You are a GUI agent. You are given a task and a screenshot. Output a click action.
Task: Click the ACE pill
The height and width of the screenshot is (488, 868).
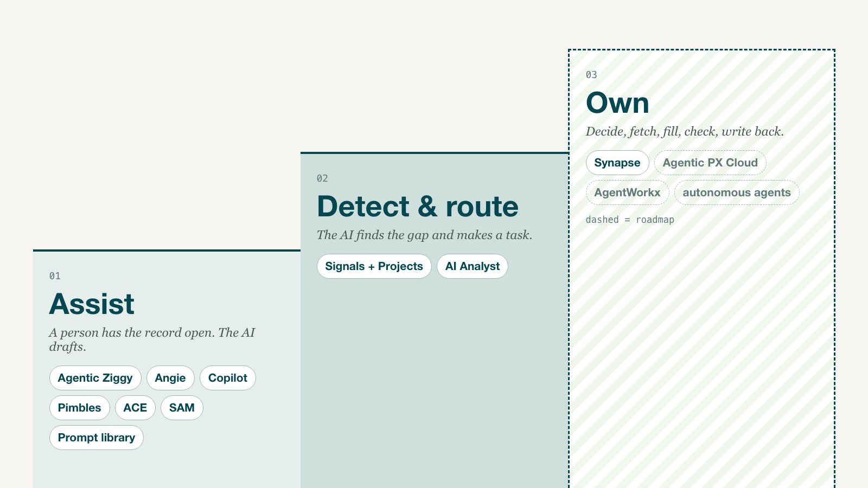pyautogui.click(x=135, y=408)
